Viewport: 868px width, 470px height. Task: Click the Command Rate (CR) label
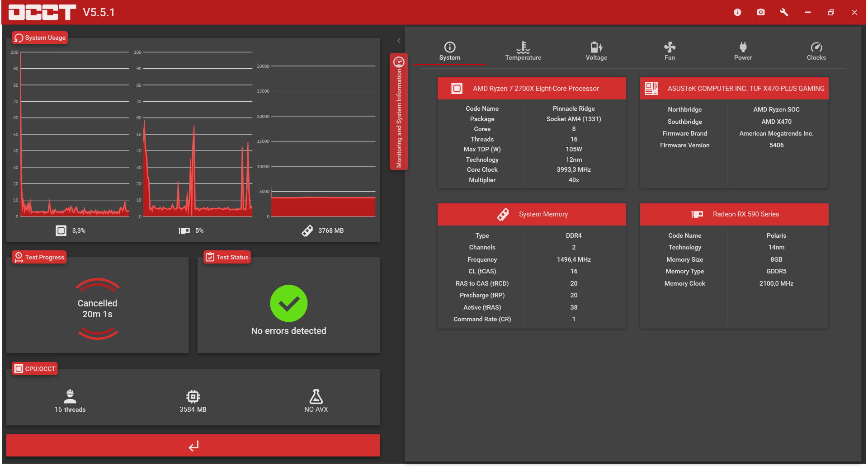point(482,319)
